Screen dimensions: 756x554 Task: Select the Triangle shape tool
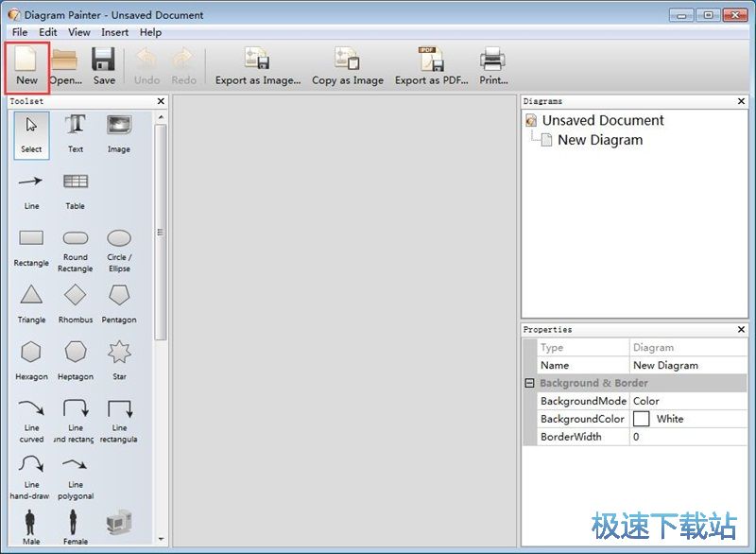click(x=31, y=304)
